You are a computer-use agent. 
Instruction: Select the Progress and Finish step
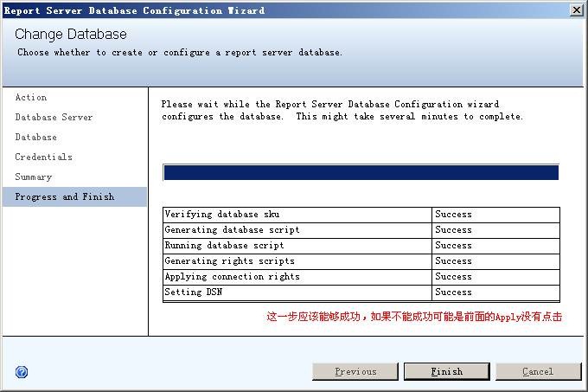[x=65, y=197]
